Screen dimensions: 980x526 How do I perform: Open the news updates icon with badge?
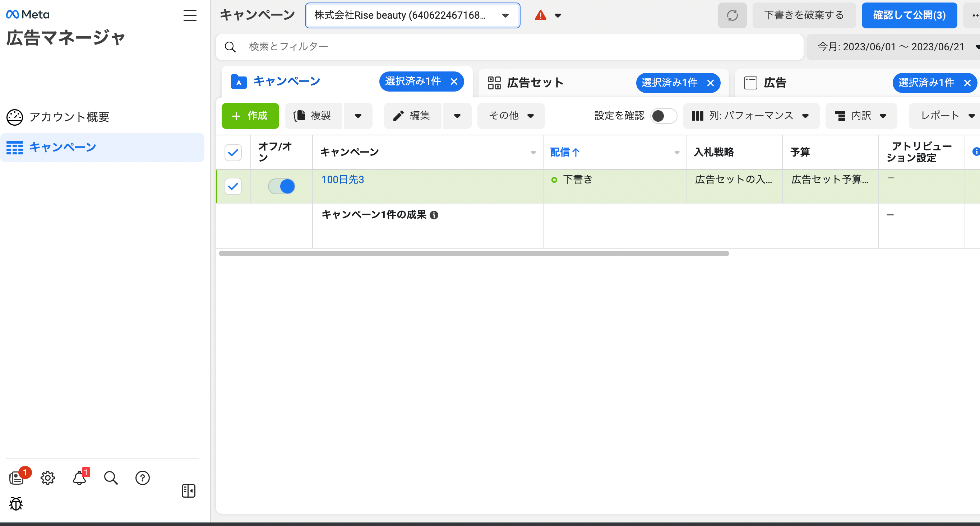click(17, 478)
